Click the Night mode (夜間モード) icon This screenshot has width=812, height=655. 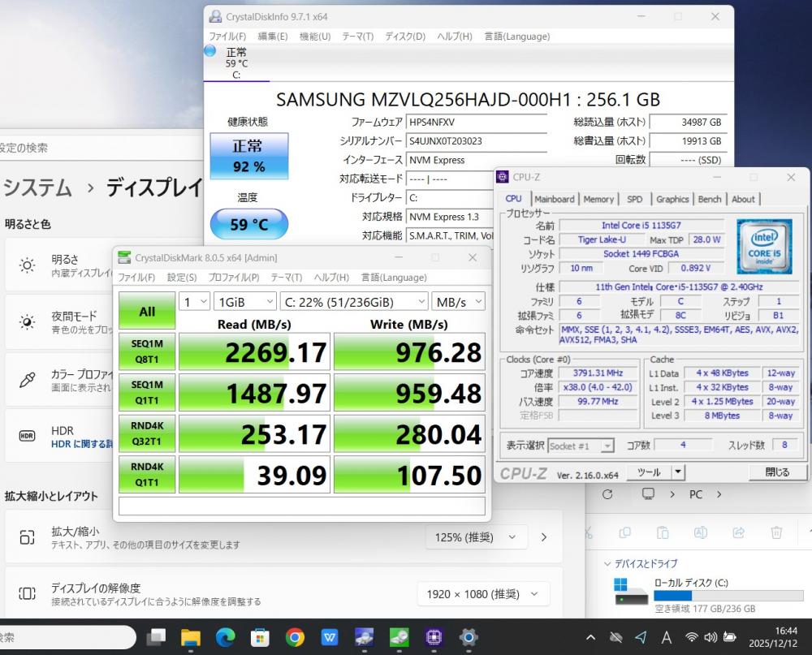tap(27, 322)
